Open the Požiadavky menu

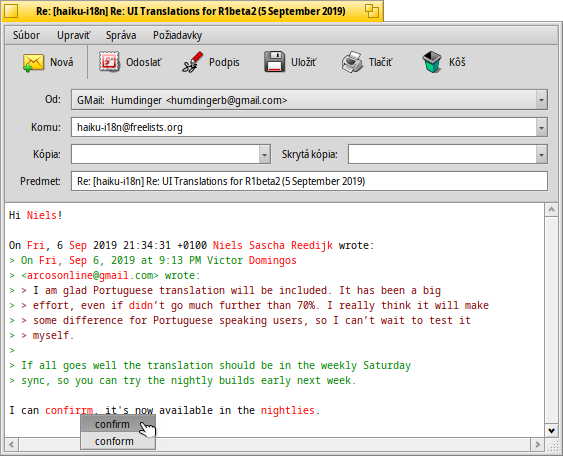point(177,35)
